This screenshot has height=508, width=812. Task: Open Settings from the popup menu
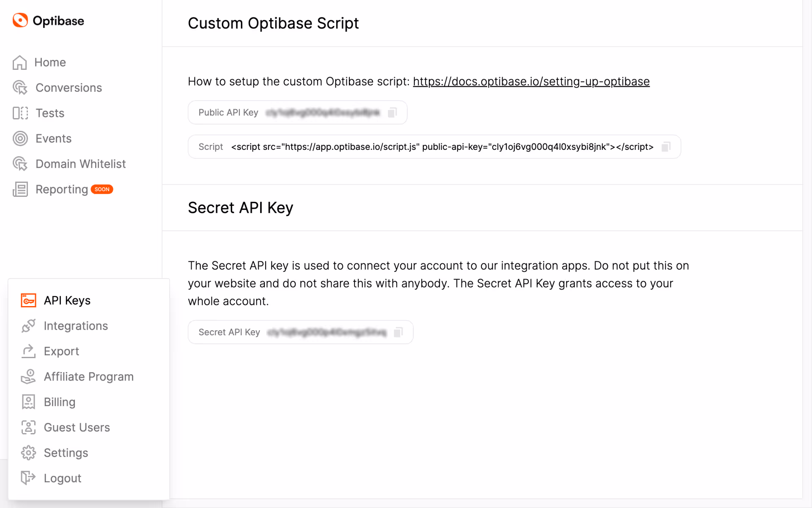tap(66, 453)
